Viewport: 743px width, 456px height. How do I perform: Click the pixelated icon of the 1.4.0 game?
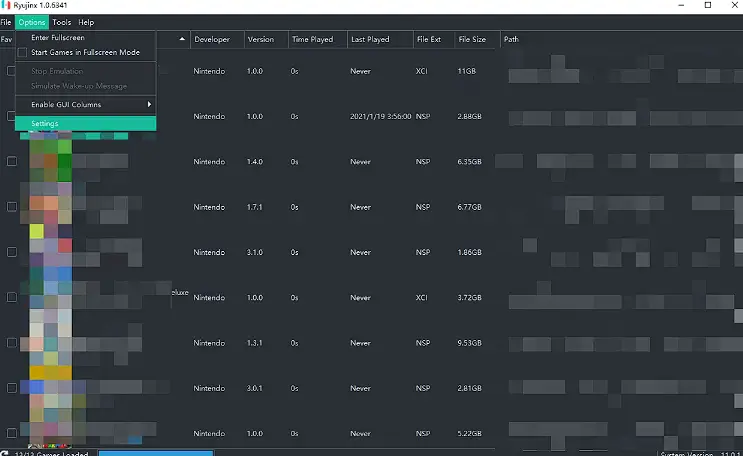[x=50, y=162]
